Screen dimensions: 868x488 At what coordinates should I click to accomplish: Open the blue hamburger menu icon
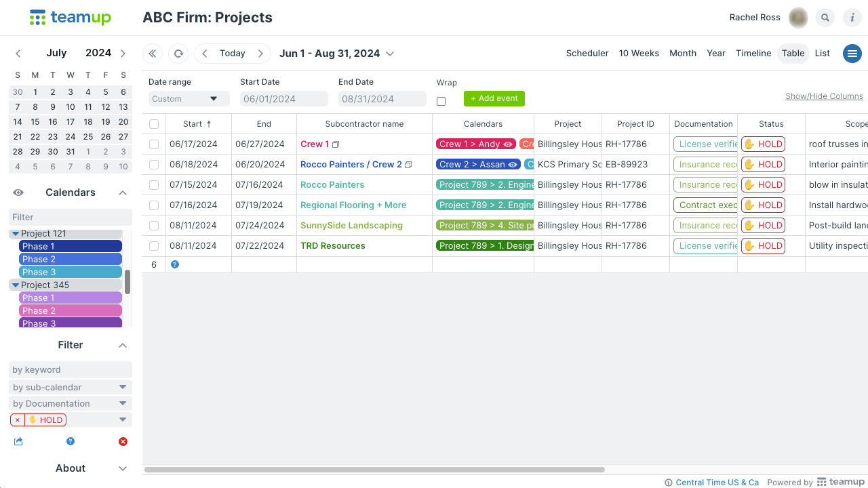[852, 54]
